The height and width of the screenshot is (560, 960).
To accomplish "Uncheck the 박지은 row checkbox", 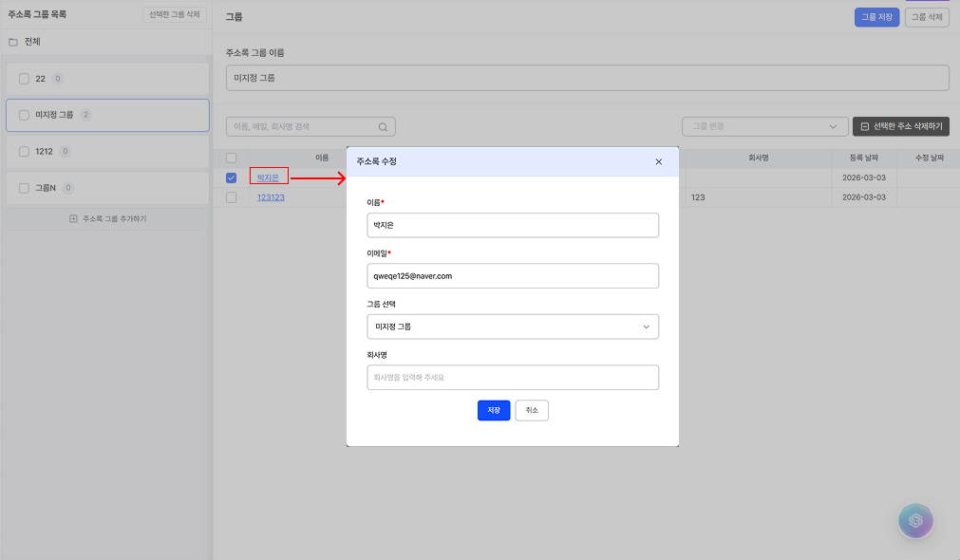I will coord(231,177).
